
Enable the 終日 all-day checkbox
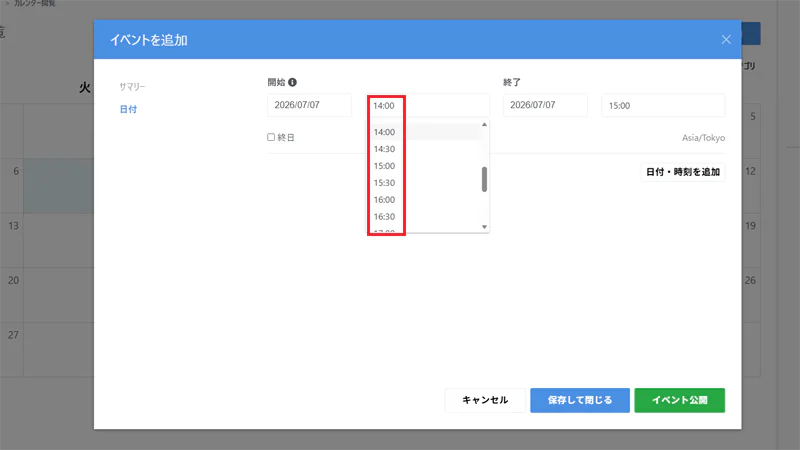271,137
